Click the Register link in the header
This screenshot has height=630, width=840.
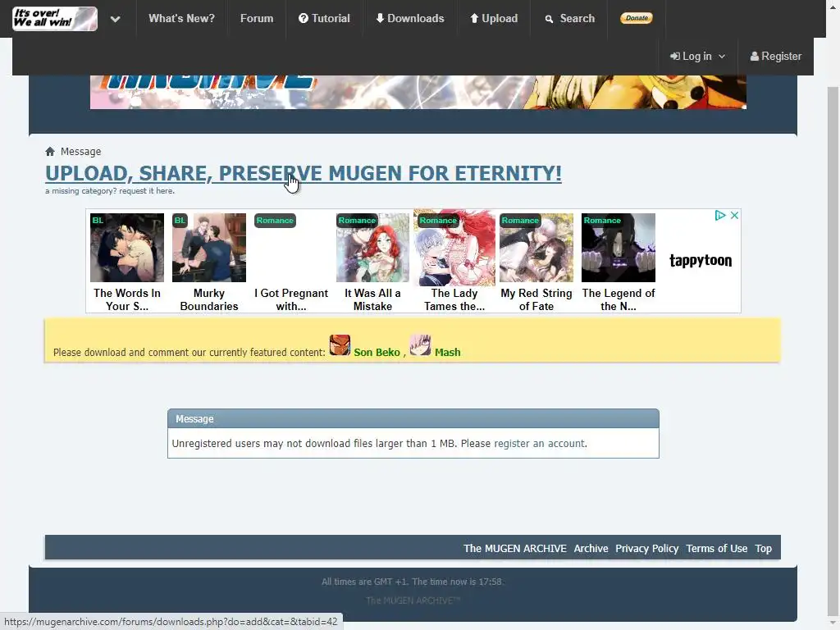776,57
